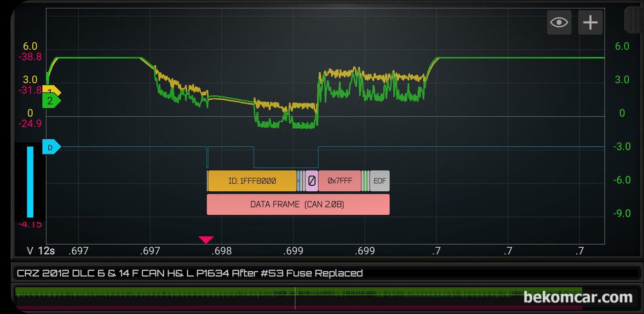The image size is (644, 314).
Task: Toggle the eye visibility icon
Action: pos(559,23)
